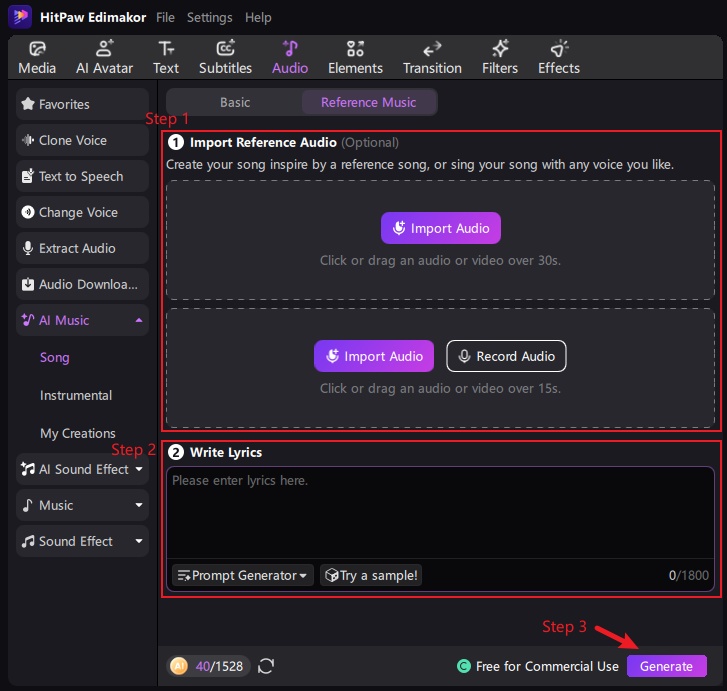
Task: Open Audio Download option
Action: (83, 284)
